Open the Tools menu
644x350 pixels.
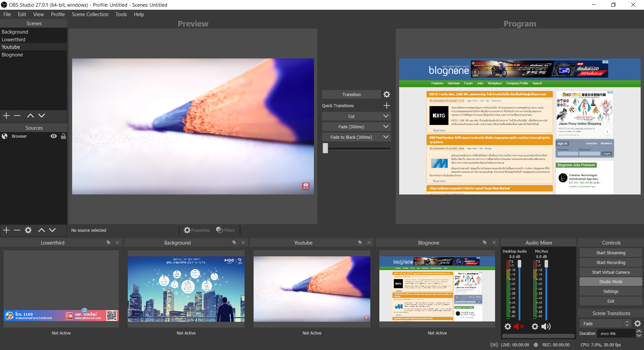121,14
